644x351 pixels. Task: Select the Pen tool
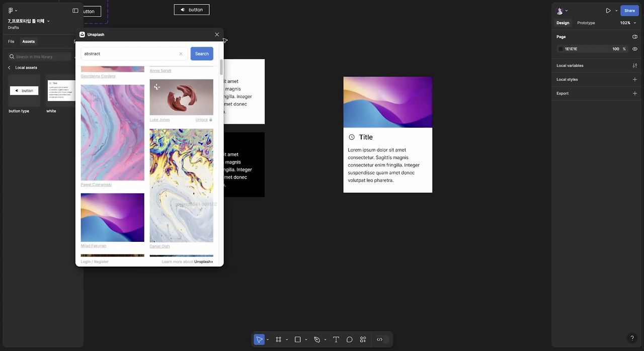click(316, 339)
